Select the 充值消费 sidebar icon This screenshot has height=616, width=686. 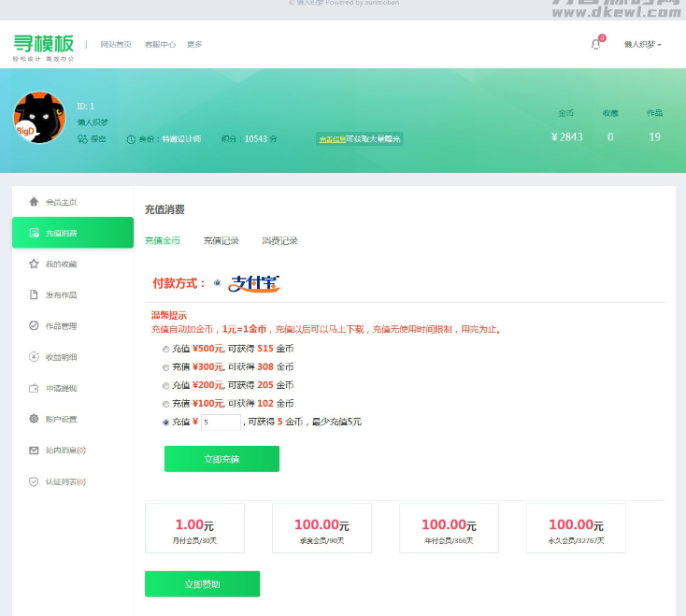(x=34, y=233)
